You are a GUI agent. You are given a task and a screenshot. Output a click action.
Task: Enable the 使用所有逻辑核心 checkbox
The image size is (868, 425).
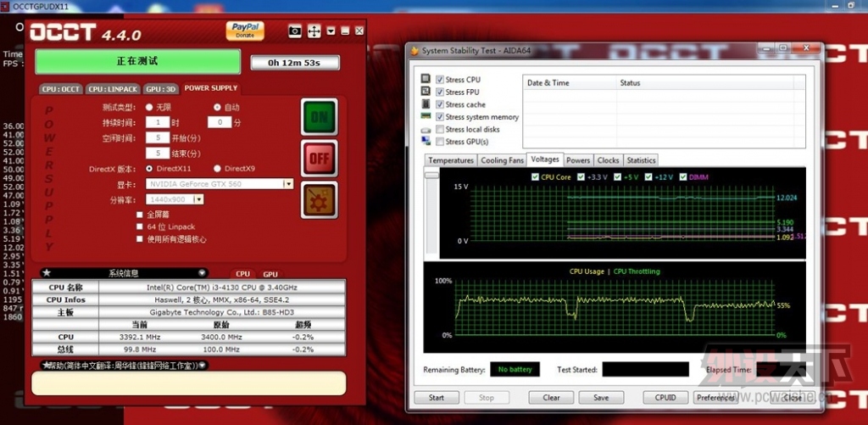point(140,239)
